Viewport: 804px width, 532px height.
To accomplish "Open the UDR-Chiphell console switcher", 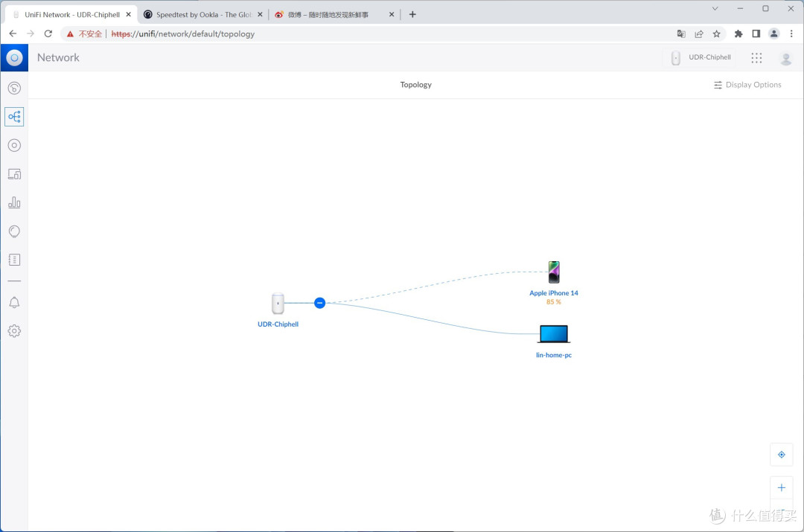I will coord(701,57).
